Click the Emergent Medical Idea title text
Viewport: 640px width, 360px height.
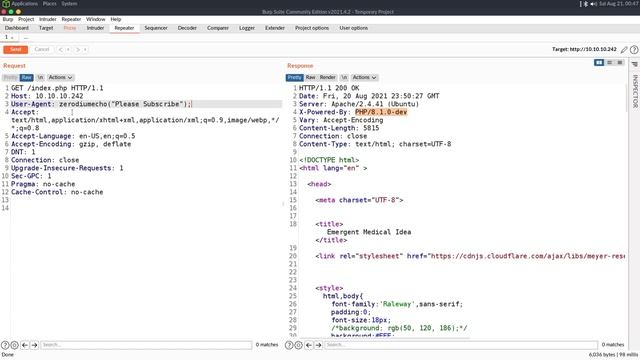click(369, 232)
